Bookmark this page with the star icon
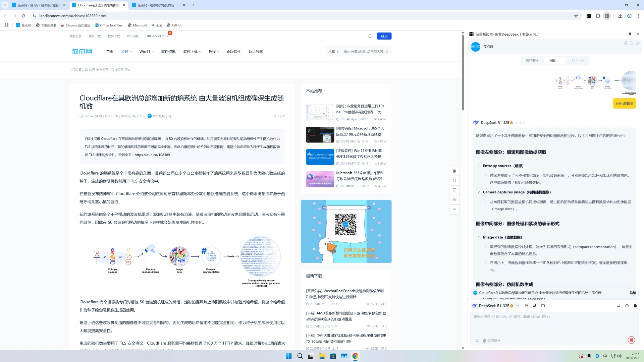Image resolution: width=644 pixels, height=362 pixels. click(x=576, y=16)
